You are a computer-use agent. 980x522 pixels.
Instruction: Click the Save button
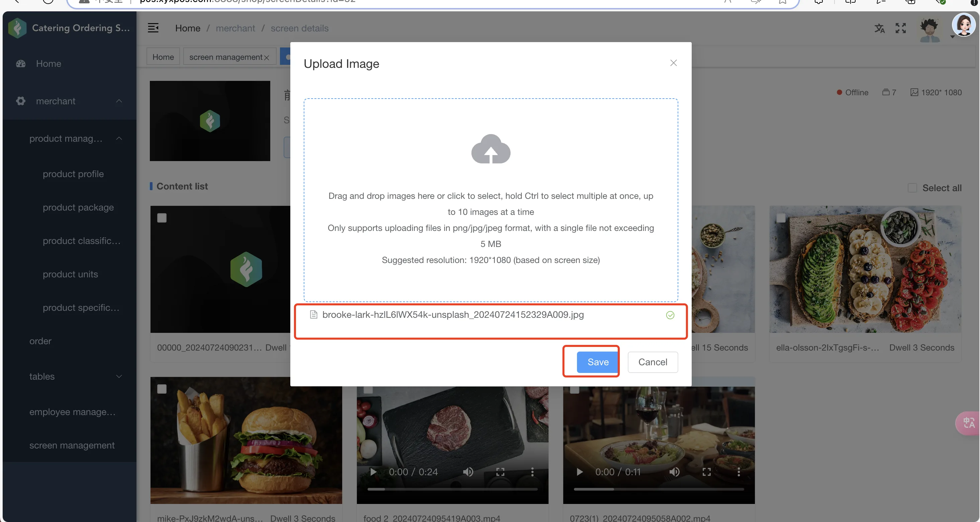pos(598,362)
